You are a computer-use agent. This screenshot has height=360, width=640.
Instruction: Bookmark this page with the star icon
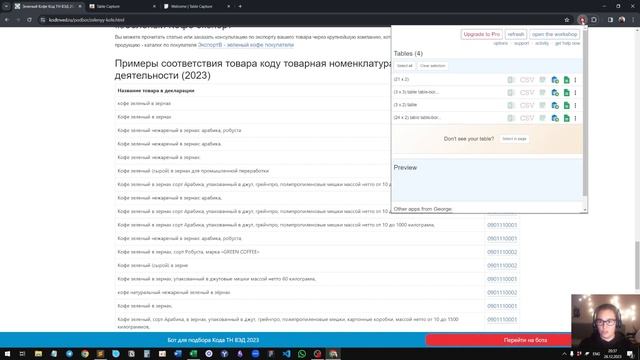pos(567,20)
